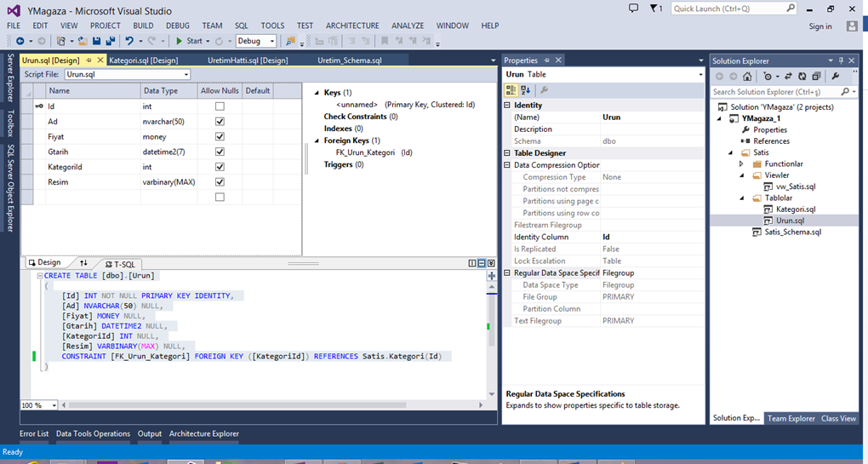Click the Sign in link
Image resolution: width=868 pixels, height=464 pixels.
coord(820,26)
